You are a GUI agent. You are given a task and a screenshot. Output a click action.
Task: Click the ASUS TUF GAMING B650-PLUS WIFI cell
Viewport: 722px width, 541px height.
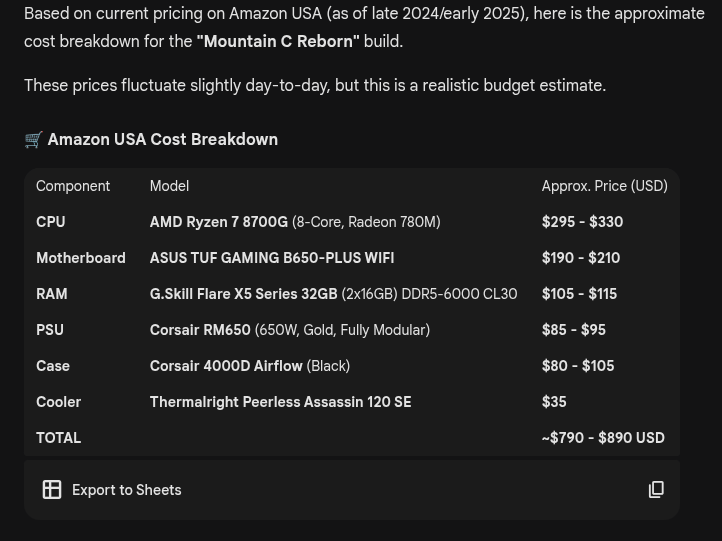pos(271,258)
